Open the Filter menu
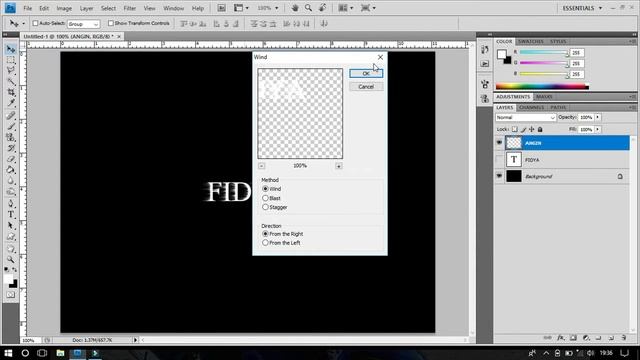 pos(129,8)
